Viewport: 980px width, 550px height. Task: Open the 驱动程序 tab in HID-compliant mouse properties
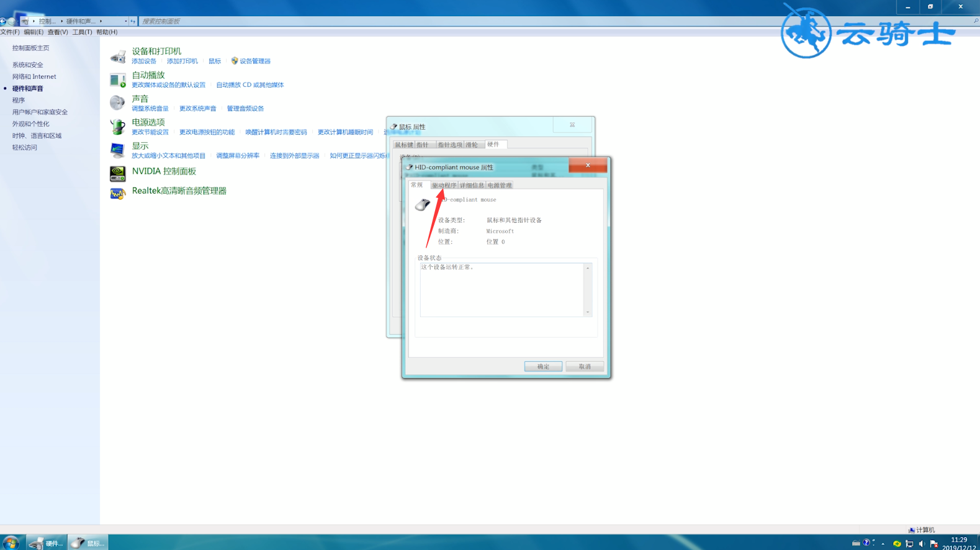444,186
